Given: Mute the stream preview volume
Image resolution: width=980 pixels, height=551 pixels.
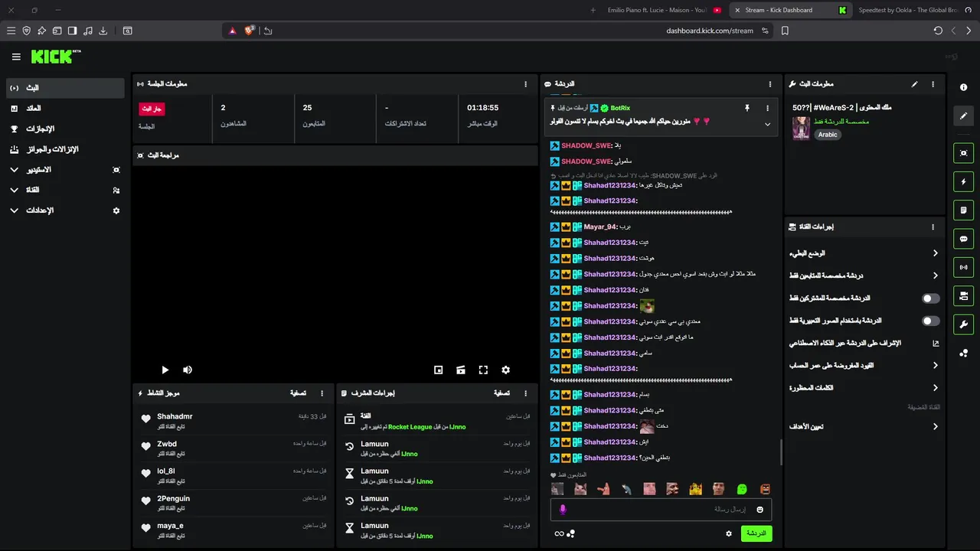Looking at the screenshot, I should [x=188, y=370].
